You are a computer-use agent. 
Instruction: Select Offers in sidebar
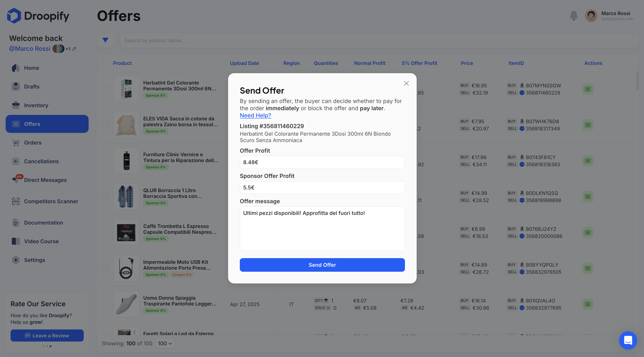tap(47, 124)
